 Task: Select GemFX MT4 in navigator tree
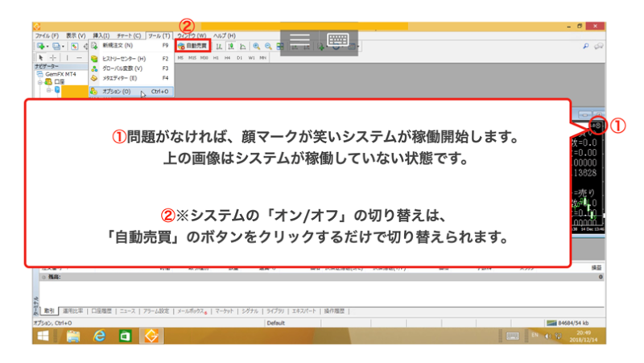60,74
